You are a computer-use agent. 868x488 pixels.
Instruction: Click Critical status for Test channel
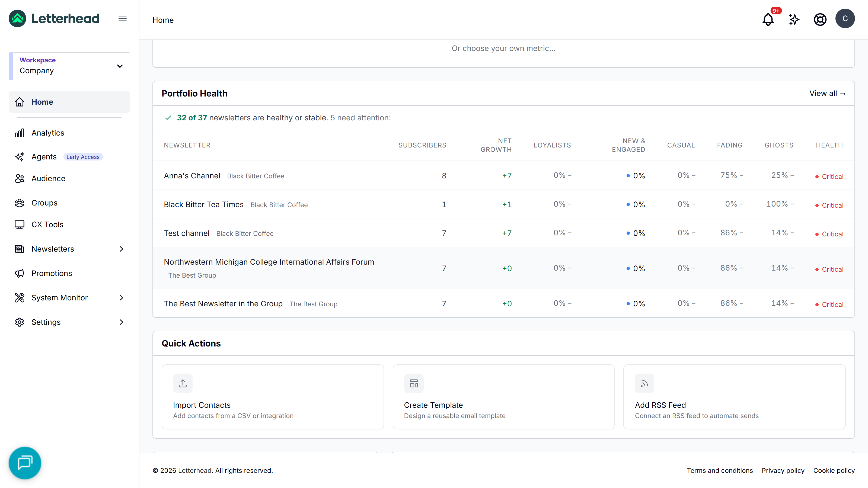829,234
